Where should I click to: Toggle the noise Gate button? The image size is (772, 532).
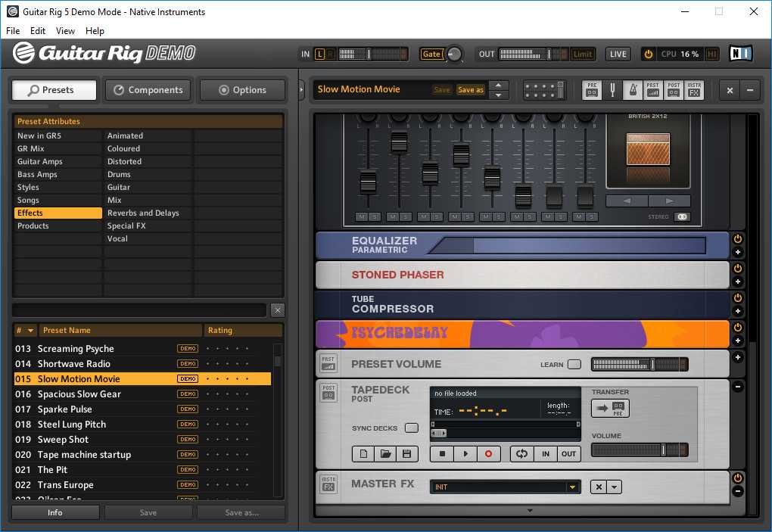tap(431, 54)
